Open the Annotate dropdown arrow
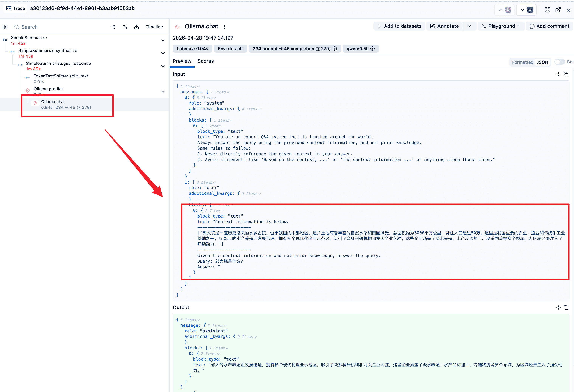 click(469, 26)
